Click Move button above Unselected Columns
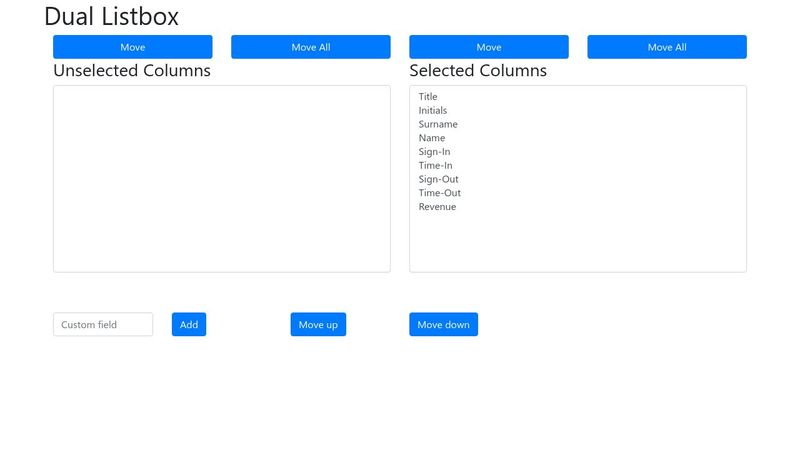Image resolution: width=800 pixels, height=450 pixels. pos(132,47)
